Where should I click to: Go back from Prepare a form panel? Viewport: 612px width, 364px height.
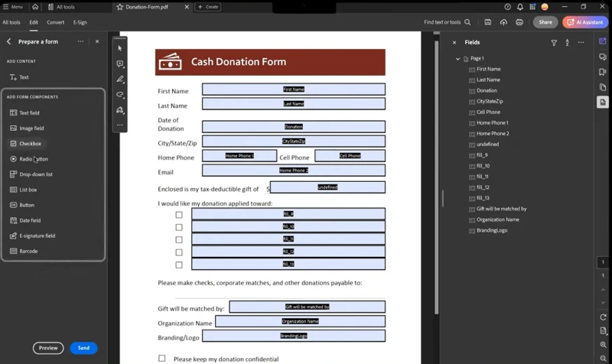click(x=8, y=41)
